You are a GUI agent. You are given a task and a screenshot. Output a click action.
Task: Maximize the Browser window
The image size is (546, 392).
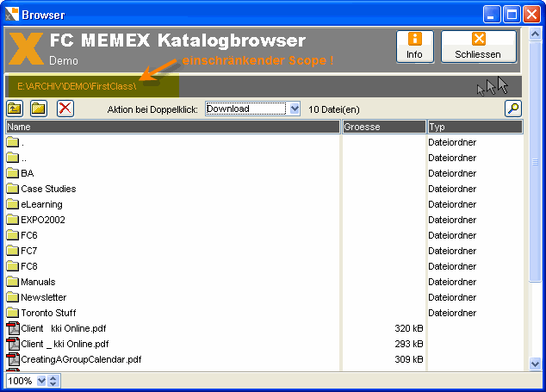(x=512, y=15)
